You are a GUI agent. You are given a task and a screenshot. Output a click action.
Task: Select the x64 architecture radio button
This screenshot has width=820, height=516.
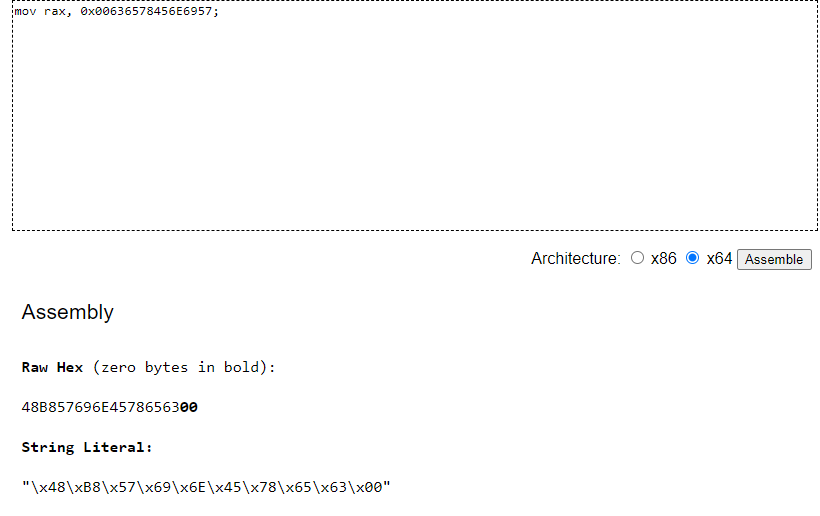(692, 258)
